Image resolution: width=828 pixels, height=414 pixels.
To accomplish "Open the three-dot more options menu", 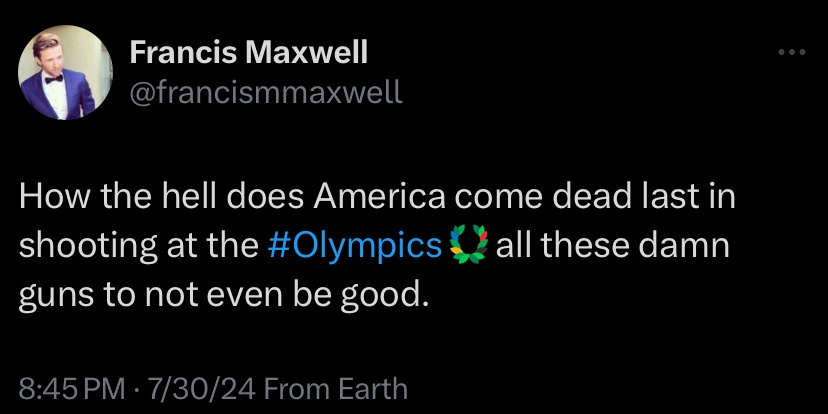I will 790,53.
